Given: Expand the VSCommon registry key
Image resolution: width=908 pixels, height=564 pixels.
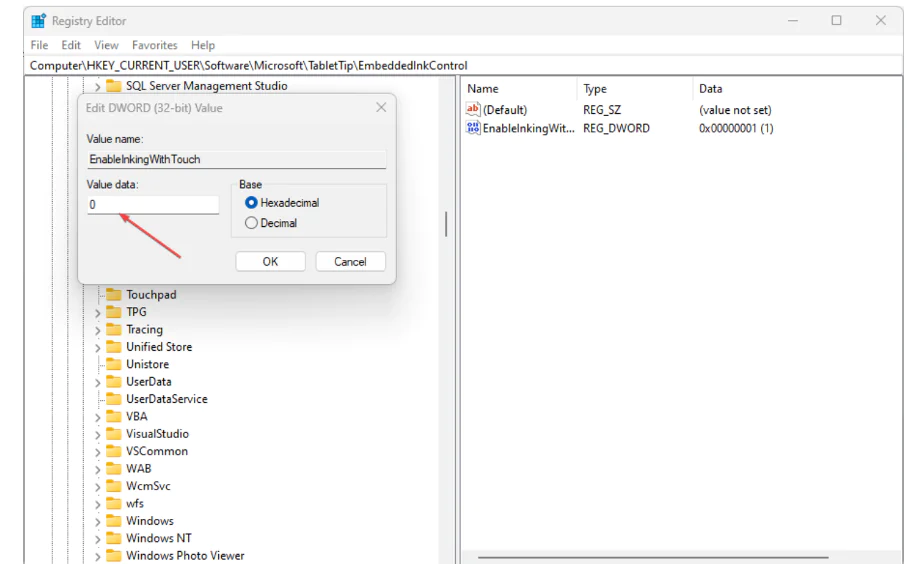Looking at the screenshot, I should (x=97, y=452).
